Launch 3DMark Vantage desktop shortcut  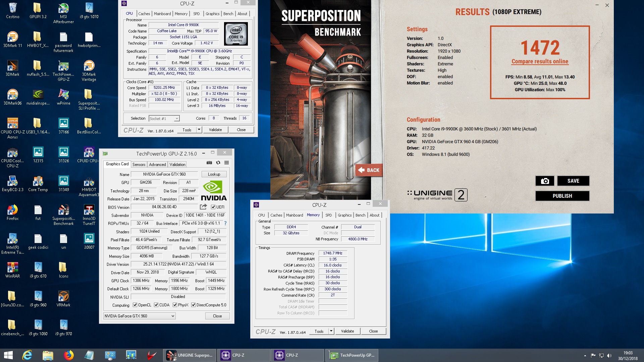pyautogui.click(x=89, y=71)
